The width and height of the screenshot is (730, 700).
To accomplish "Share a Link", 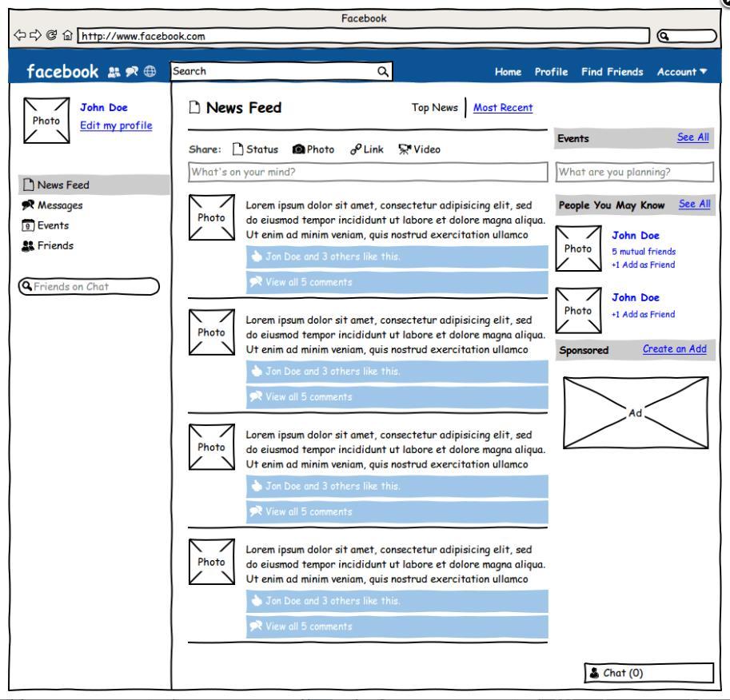I will (x=367, y=149).
